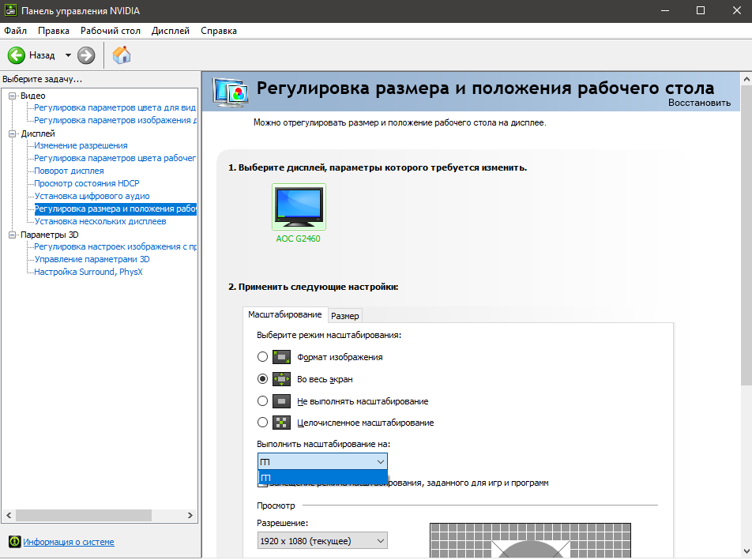Open the Рабочий стол menu

[111, 31]
